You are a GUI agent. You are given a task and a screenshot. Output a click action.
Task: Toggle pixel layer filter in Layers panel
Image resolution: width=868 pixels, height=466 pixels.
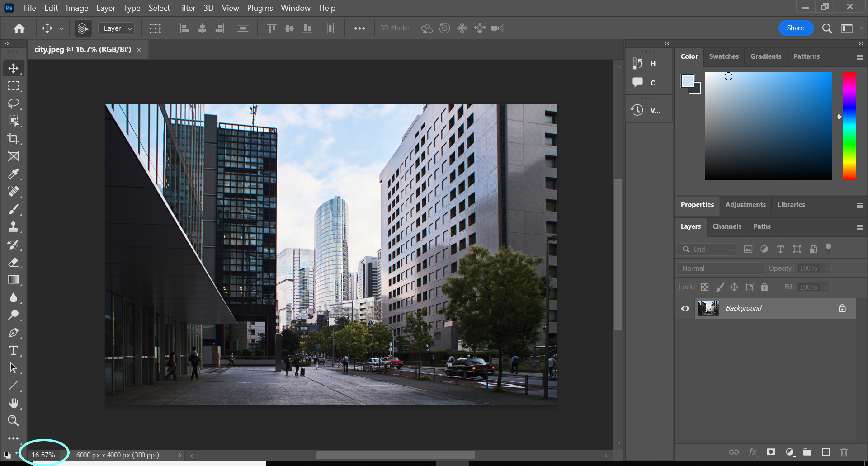pyautogui.click(x=748, y=249)
